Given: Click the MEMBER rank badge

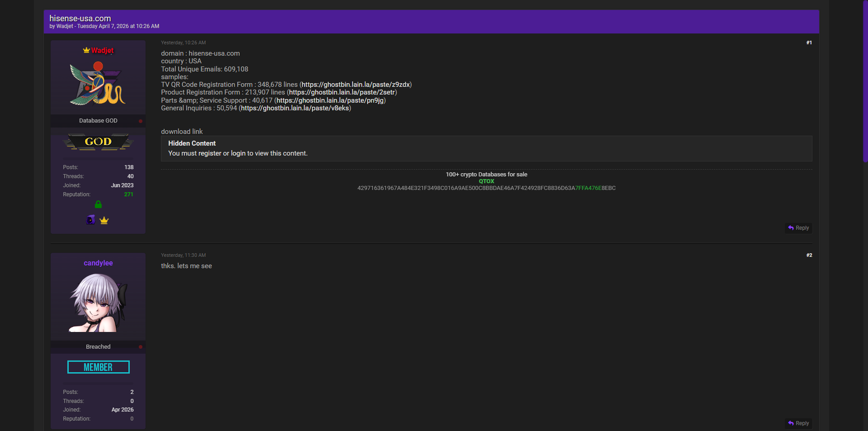Looking at the screenshot, I should (98, 367).
